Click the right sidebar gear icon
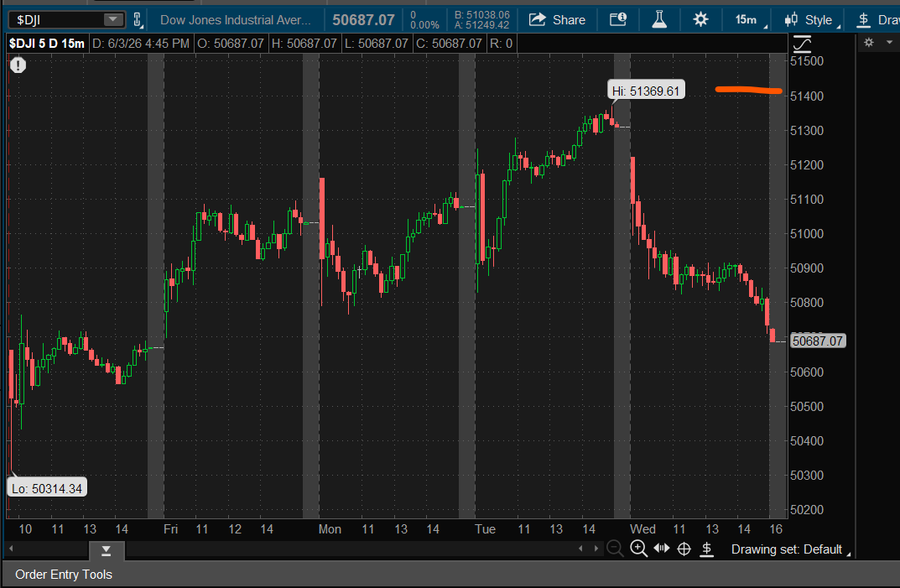The image size is (900, 588). [x=869, y=42]
